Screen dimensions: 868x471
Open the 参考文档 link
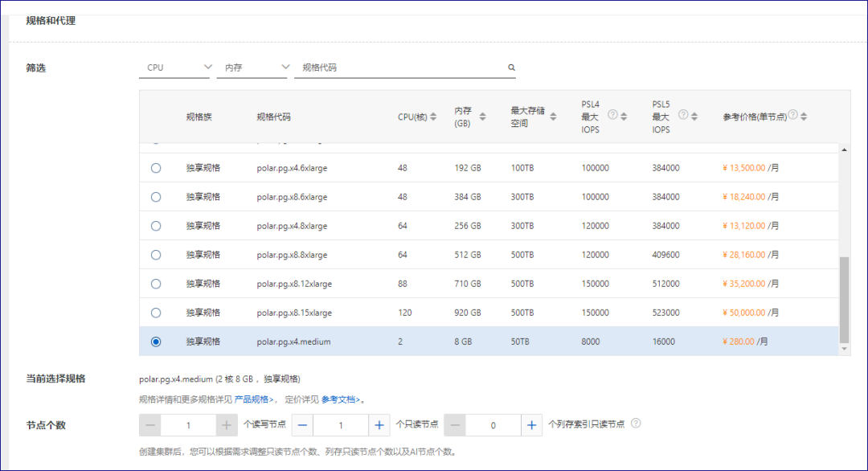[341, 398]
